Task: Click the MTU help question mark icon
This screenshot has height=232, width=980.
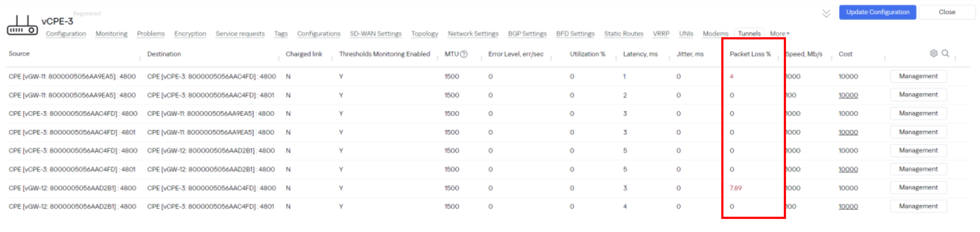Action: point(464,54)
